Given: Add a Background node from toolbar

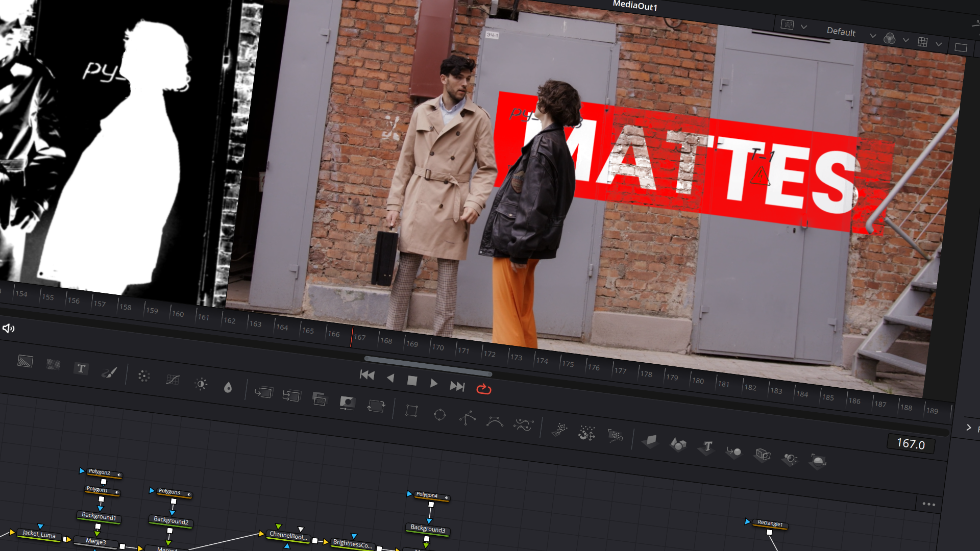Looking at the screenshot, I should pyautogui.click(x=25, y=362).
